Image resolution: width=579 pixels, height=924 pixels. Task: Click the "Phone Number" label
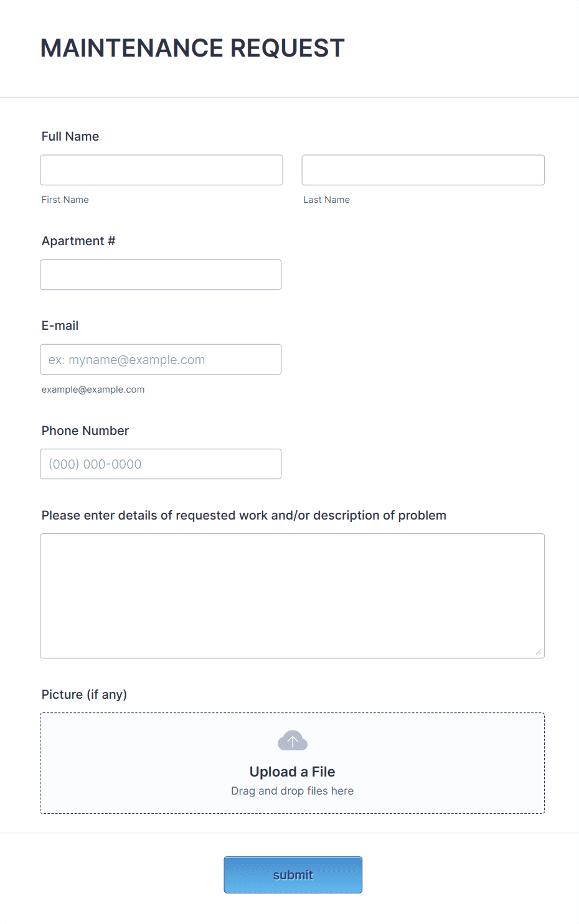click(85, 431)
